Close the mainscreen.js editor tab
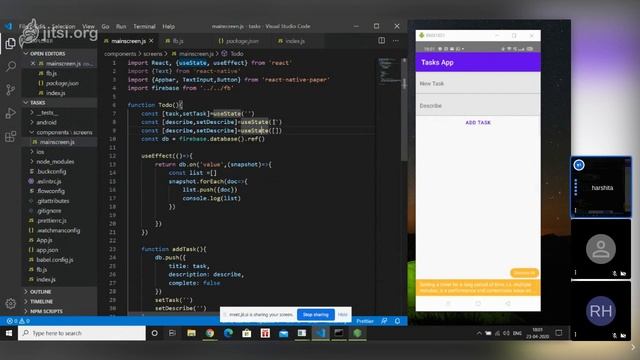The width and height of the screenshot is (640, 360). tap(151, 41)
